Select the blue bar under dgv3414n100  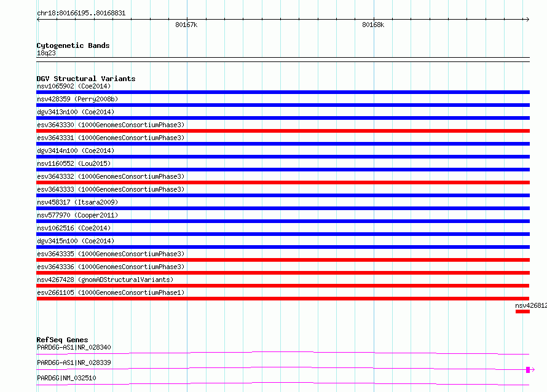[x=283, y=157]
